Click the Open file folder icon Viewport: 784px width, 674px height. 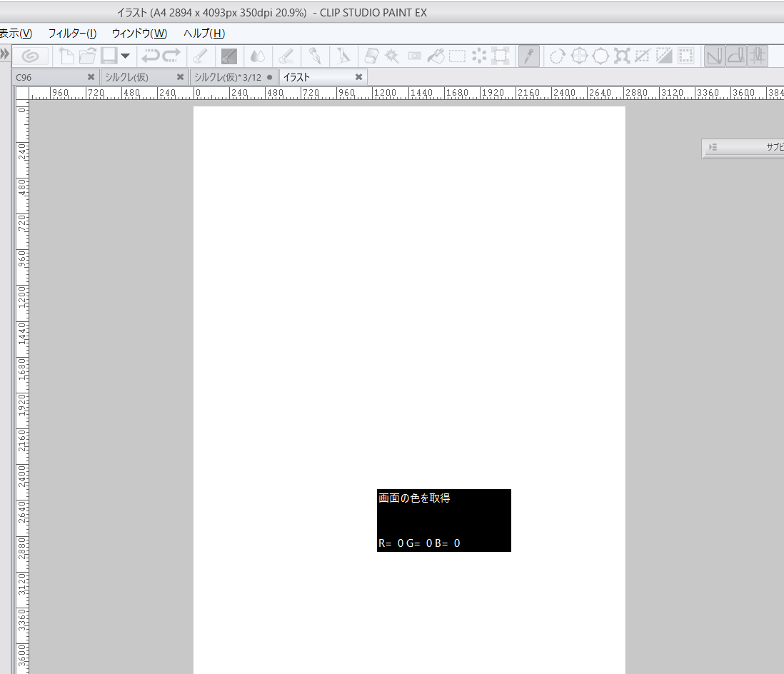click(87, 56)
